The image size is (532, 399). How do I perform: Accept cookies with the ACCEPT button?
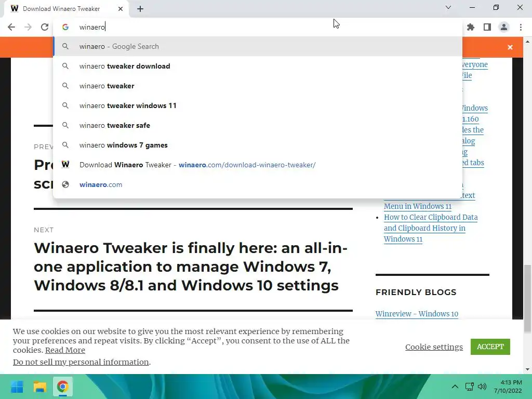(490, 347)
